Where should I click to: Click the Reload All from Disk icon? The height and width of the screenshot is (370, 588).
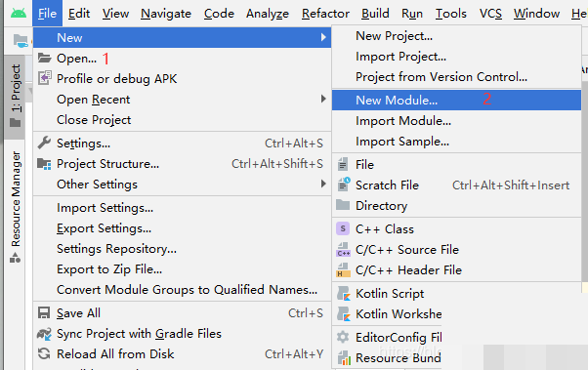click(x=44, y=353)
